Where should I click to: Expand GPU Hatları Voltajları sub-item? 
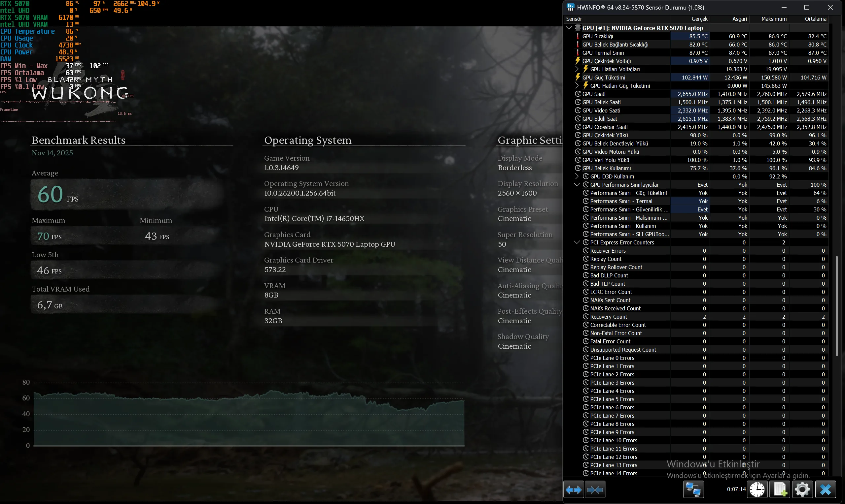click(x=577, y=69)
